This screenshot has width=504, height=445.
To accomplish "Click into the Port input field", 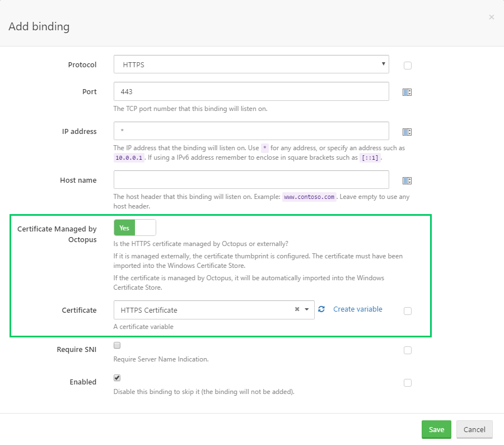I will click(x=251, y=91).
